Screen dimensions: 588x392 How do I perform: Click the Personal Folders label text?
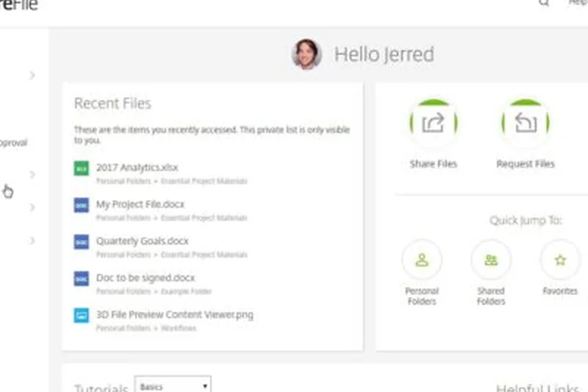pyautogui.click(x=422, y=296)
